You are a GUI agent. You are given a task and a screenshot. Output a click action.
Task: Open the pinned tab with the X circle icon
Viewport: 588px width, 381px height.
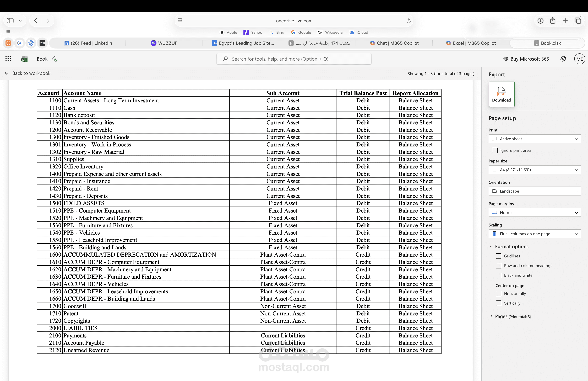pos(20,43)
